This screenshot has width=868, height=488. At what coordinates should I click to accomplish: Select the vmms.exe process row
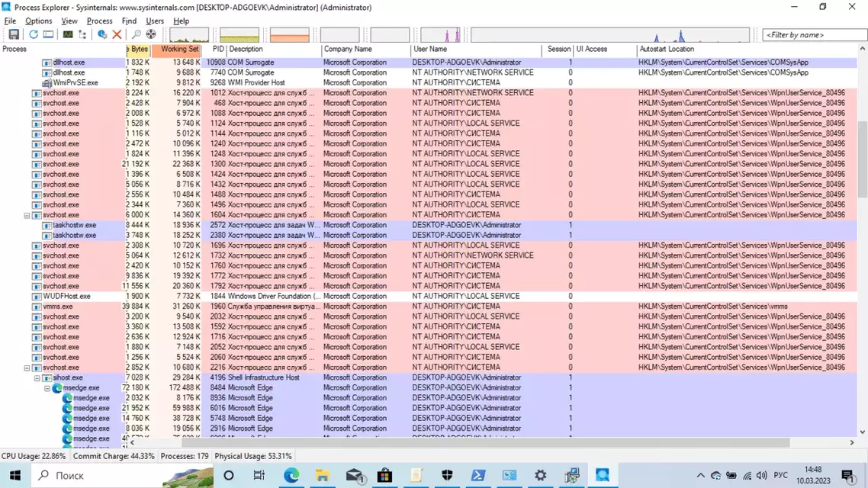click(429, 307)
